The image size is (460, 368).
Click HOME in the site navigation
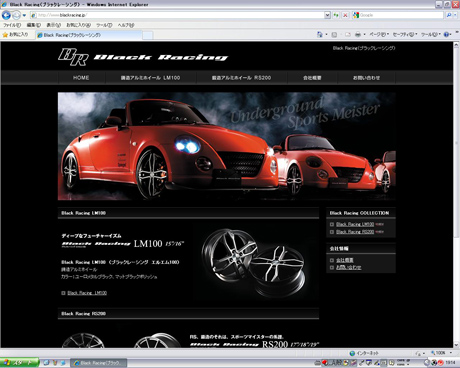(x=81, y=78)
